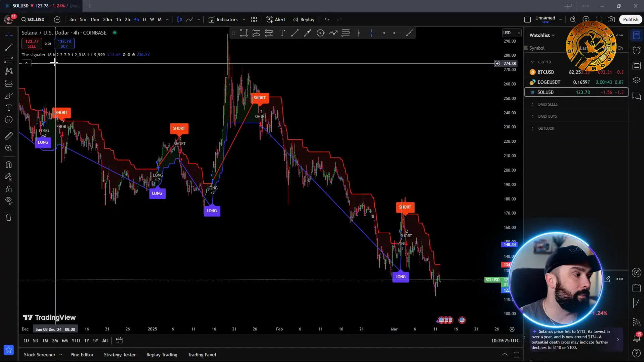644x362 pixels.
Task: Open the emoji icons tool
Action: [9, 120]
